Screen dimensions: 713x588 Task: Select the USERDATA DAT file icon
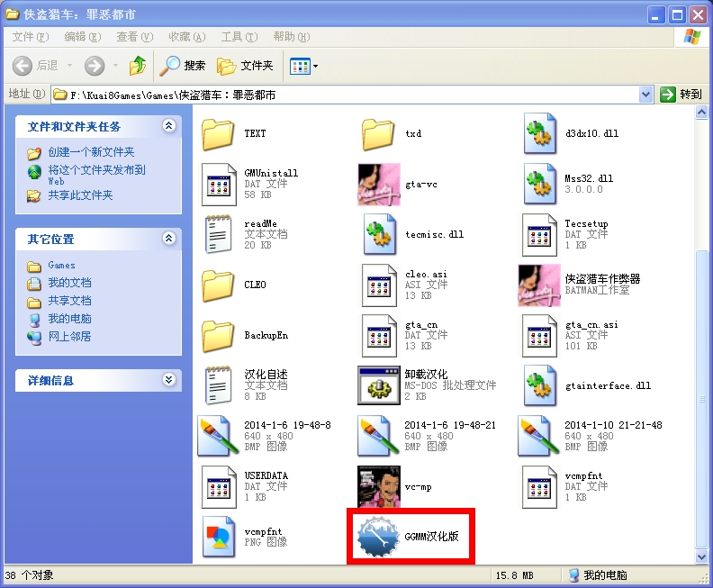(219, 487)
